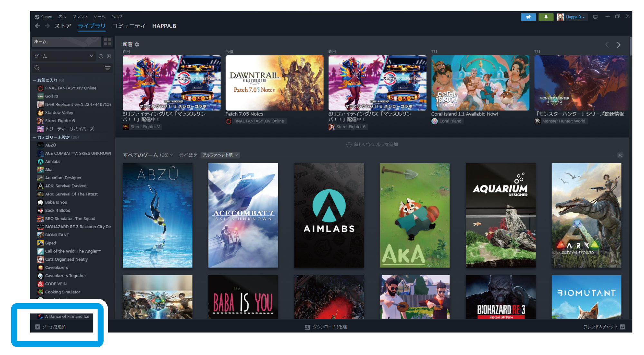Image resolution: width=644 pixels, height=355 pixels.
Task: Sort library by recent activity clock icon
Action: point(101,56)
